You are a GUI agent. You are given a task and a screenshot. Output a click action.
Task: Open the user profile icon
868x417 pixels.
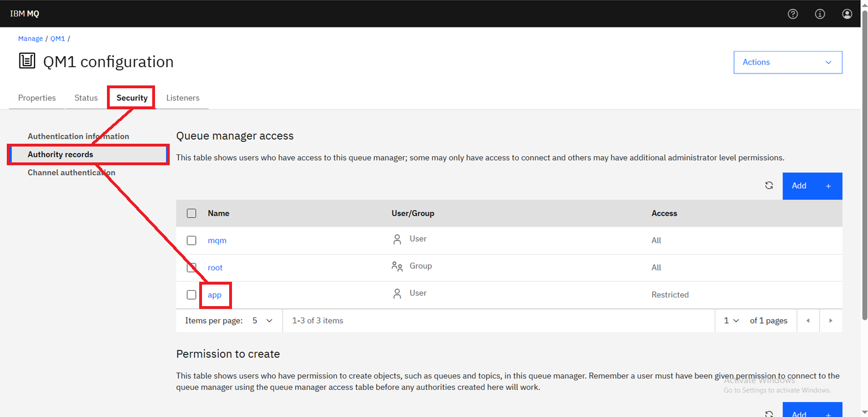pos(847,14)
